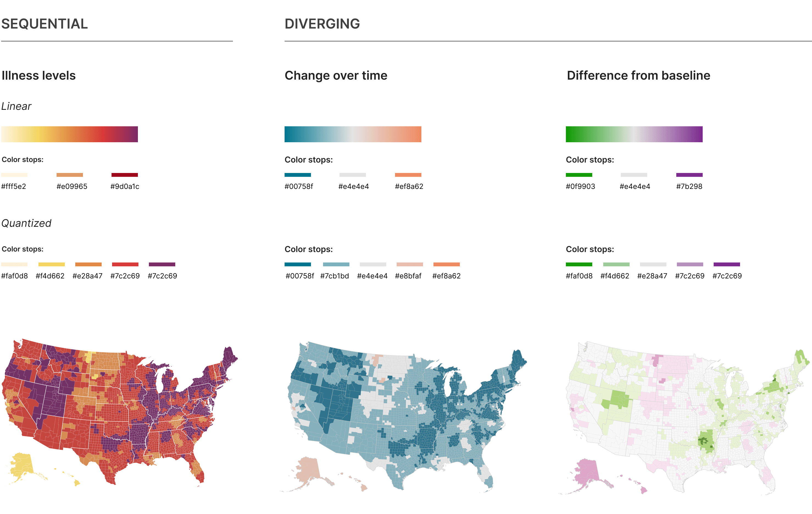This screenshot has height=514, width=812.
Task: Click the linear sequential illness gradient bar
Action: (69, 134)
